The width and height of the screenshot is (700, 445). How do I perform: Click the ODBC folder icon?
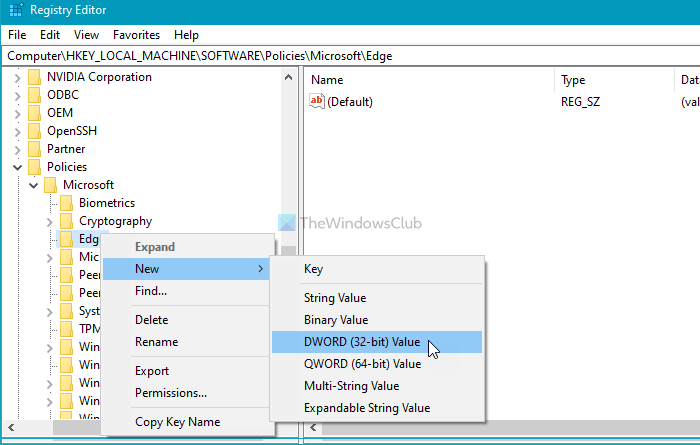coord(34,95)
